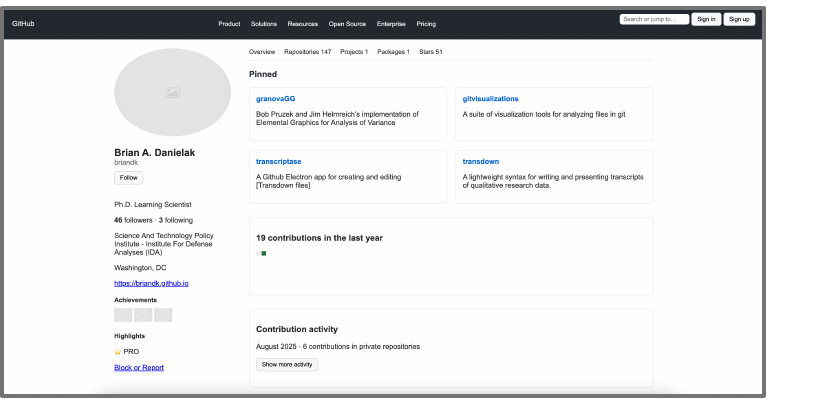Click the Pinned heading
Viewport: 825px width, 402px height.
point(263,74)
